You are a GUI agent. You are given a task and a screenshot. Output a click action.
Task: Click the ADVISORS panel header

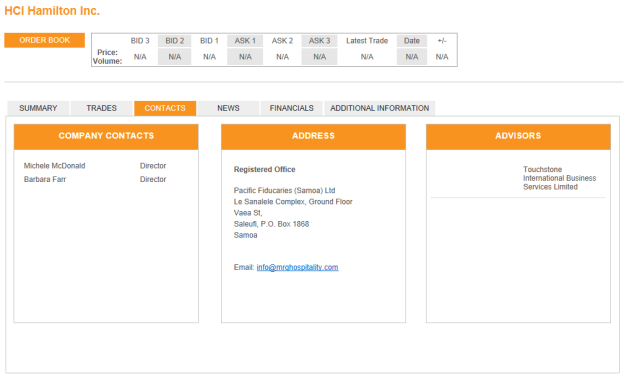click(518, 137)
